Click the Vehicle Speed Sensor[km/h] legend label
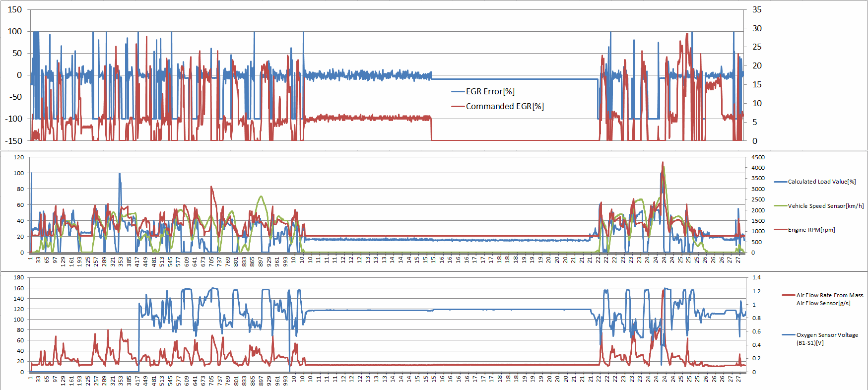This screenshot has width=868, height=390. (825, 206)
